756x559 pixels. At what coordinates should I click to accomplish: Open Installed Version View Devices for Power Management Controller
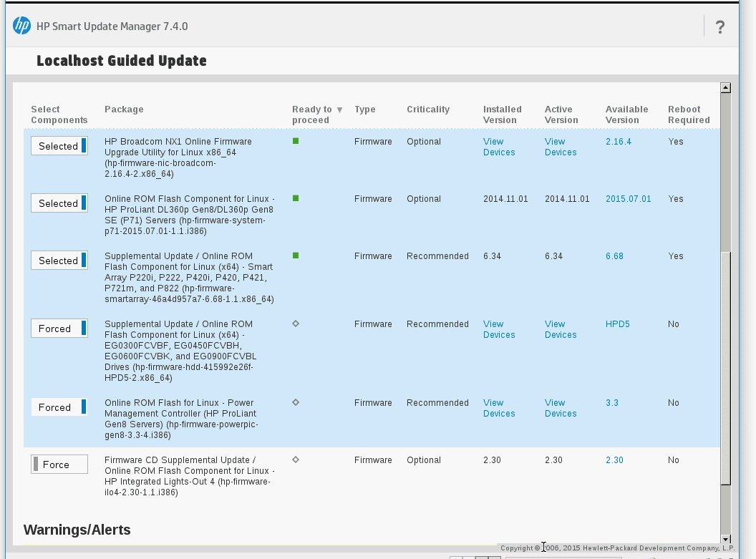[x=499, y=408]
